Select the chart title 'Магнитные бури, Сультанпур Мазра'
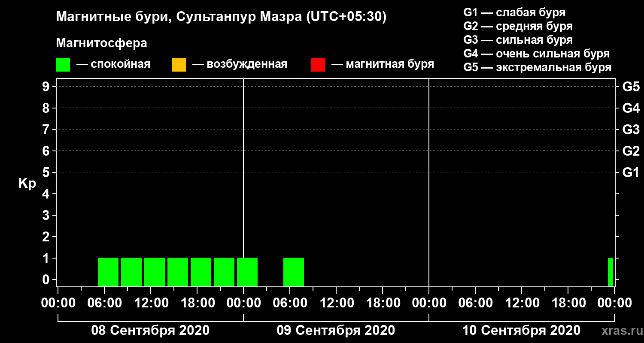The height and width of the screenshot is (343, 644). tap(179, 17)
